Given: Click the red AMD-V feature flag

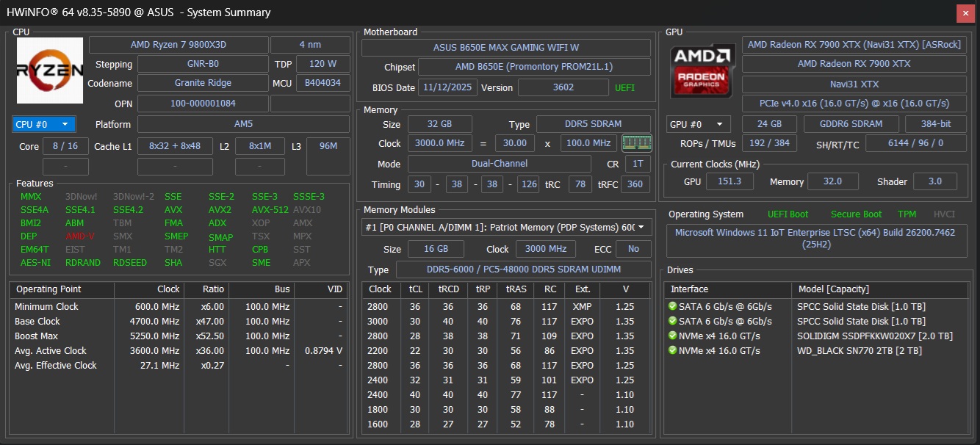Looking at the screenshot, I should click(80, 236).
